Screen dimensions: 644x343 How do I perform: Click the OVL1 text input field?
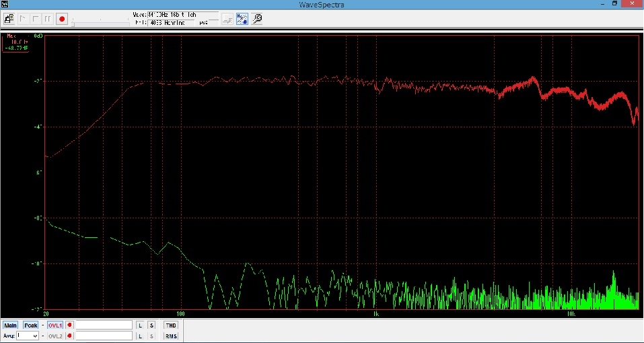(x=104, y=325)
